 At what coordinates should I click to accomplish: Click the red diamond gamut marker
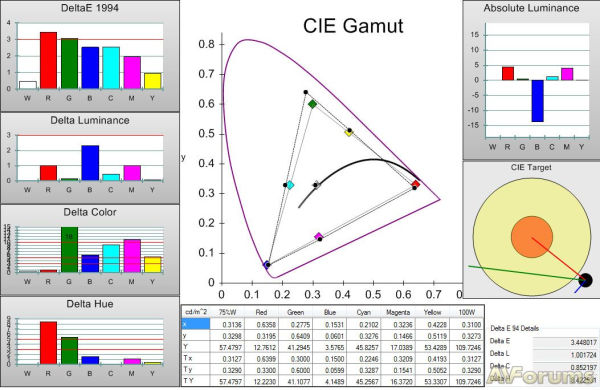tap(416, 184)
